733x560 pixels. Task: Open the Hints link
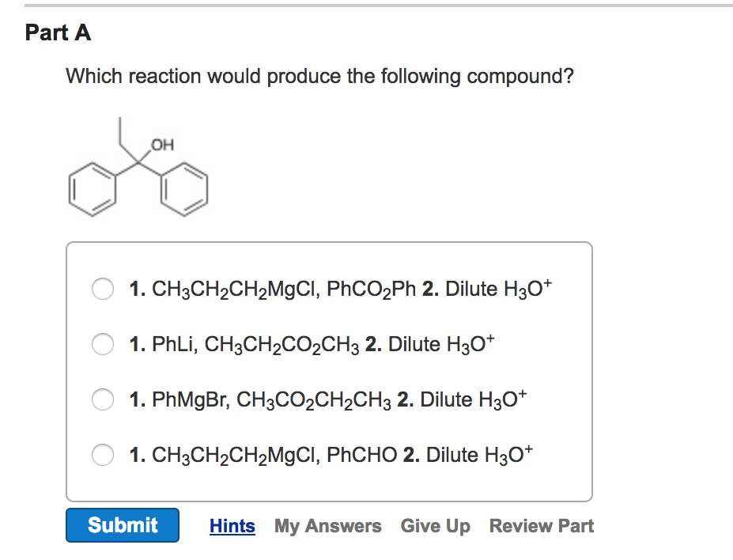(x=232, y=525)
